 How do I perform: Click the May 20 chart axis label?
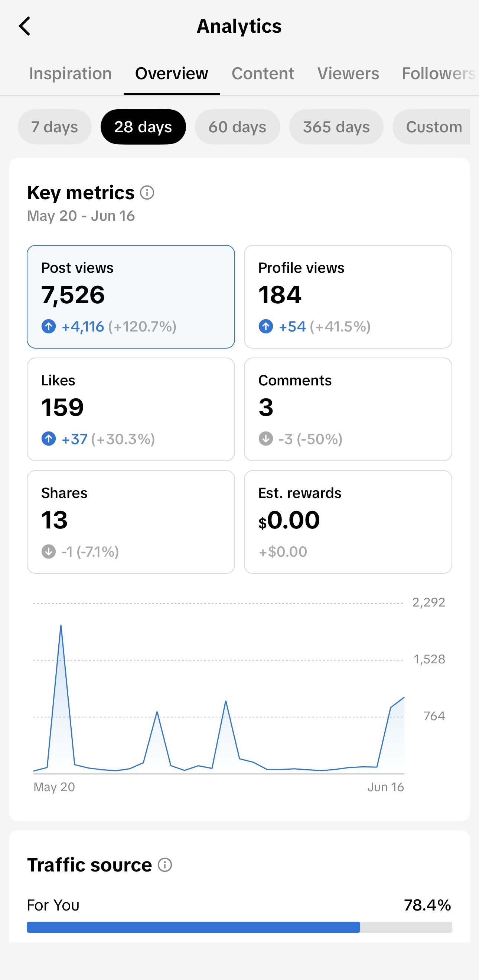click(54, 787)
